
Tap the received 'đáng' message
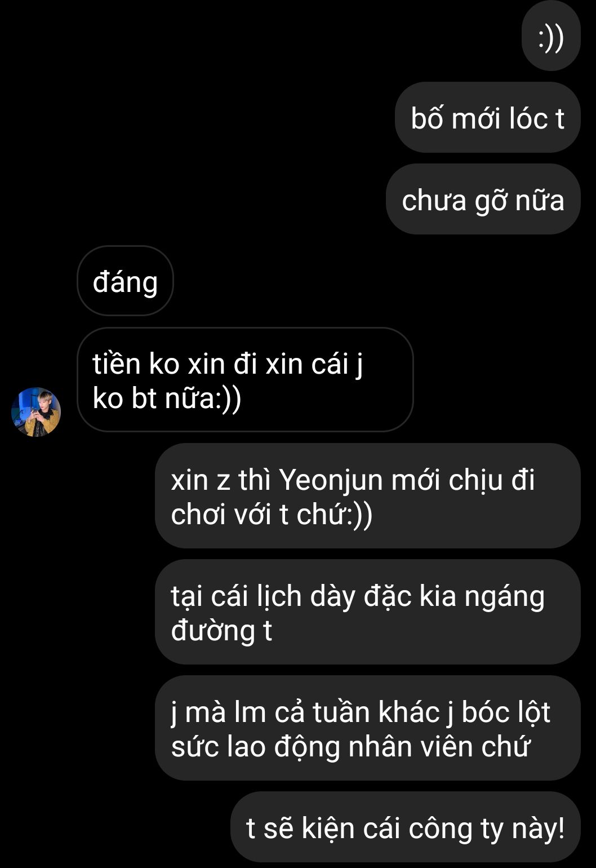tap(125, 281)
